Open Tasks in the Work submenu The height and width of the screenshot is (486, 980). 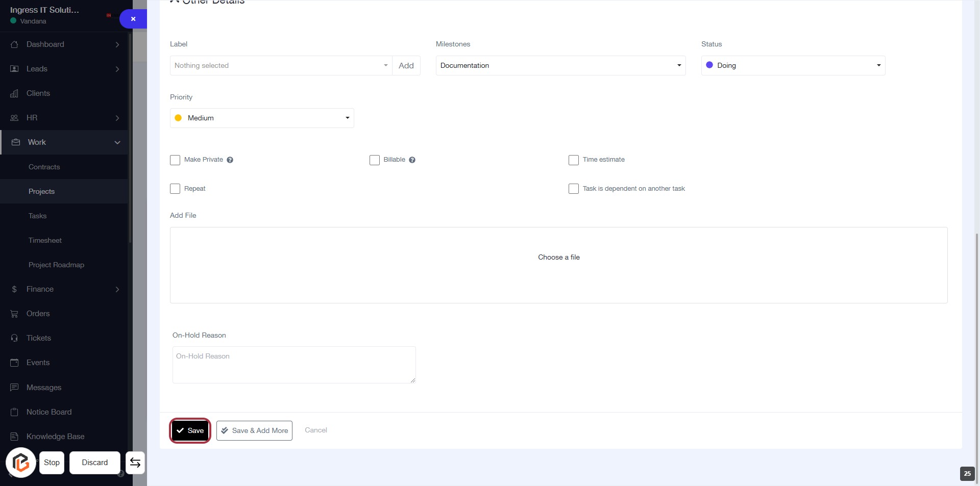[x=38, y=216]
